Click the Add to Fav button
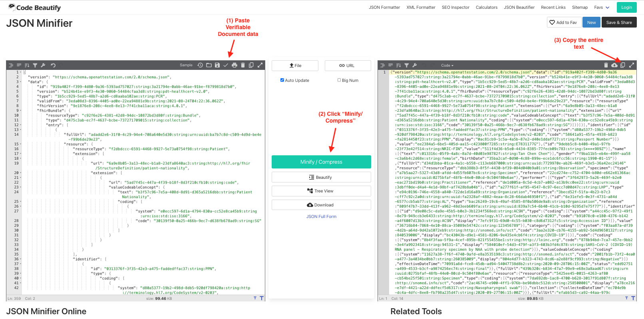This screenshot has width=644, height=319. 563,22
